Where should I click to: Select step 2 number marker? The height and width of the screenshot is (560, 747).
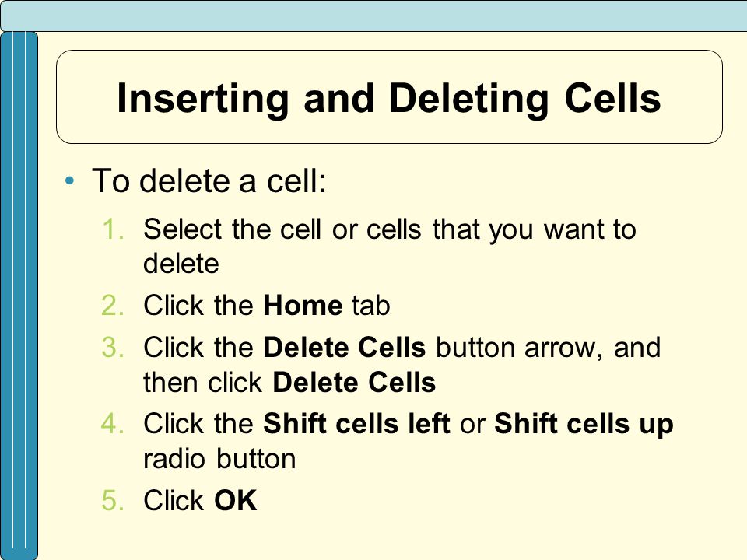[x=113, y=305]
